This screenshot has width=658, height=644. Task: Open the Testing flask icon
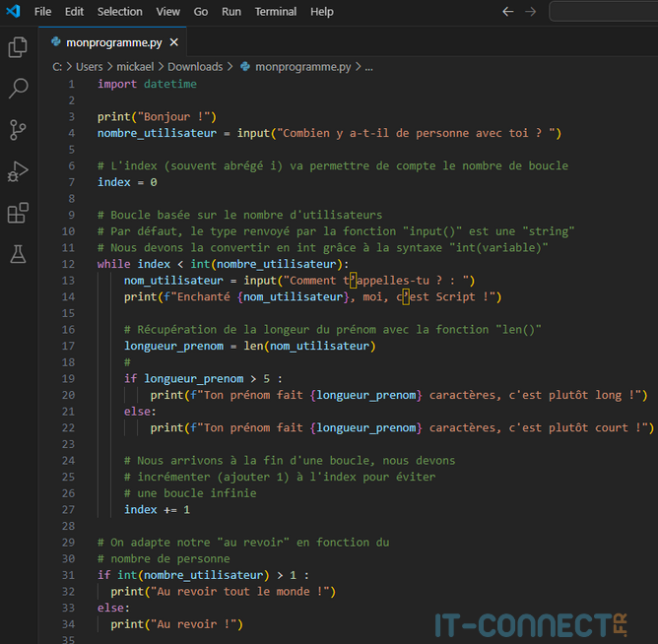(x=18, y=254)
